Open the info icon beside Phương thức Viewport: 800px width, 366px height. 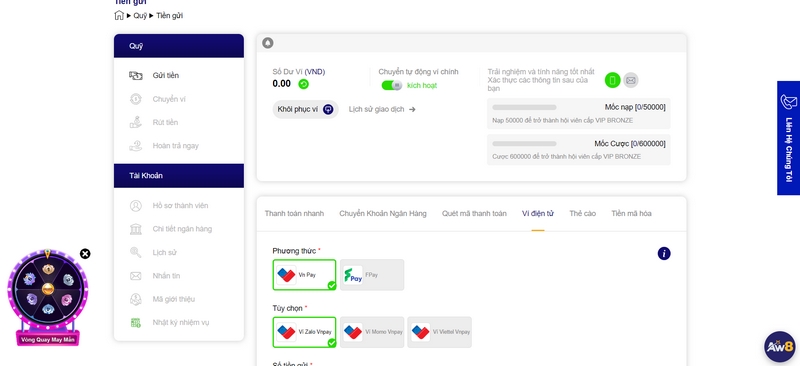pos(664,253)
